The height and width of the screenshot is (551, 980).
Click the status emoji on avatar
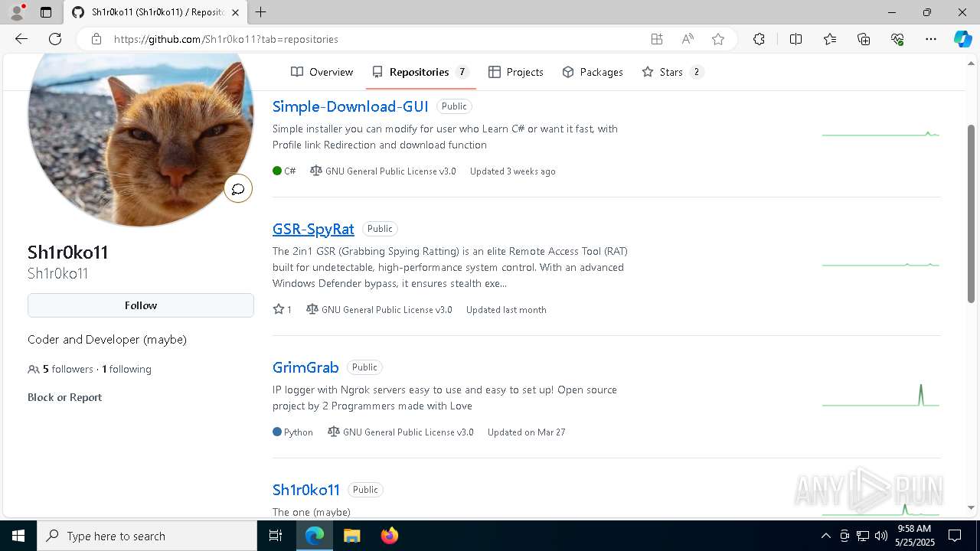pyautogui.click(x=238, y=188)
